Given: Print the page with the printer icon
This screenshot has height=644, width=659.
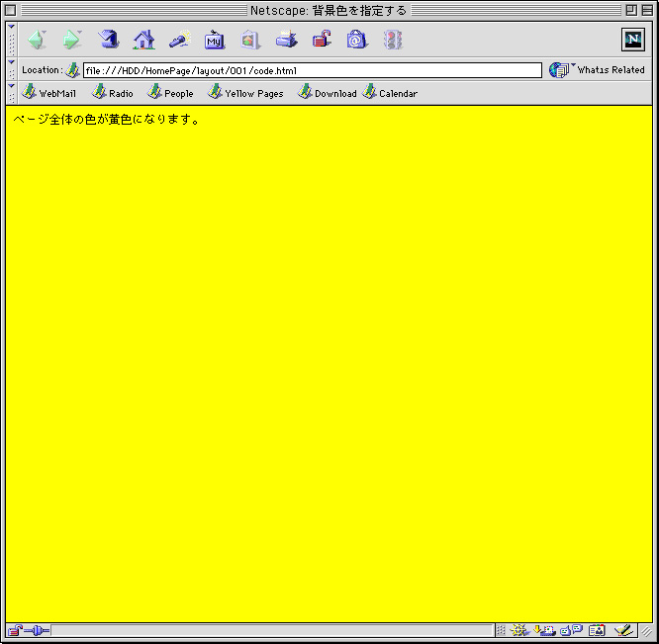Looking at the screenshot, I should tap(286, 40).
